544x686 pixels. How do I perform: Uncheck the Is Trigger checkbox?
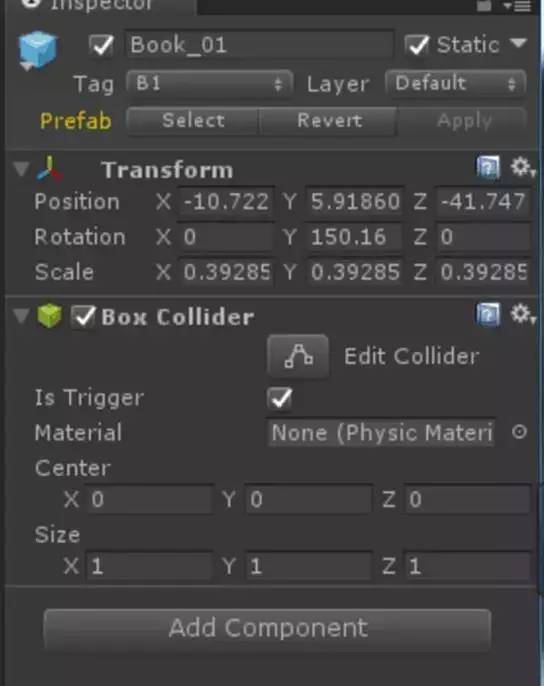pos(280,398)
